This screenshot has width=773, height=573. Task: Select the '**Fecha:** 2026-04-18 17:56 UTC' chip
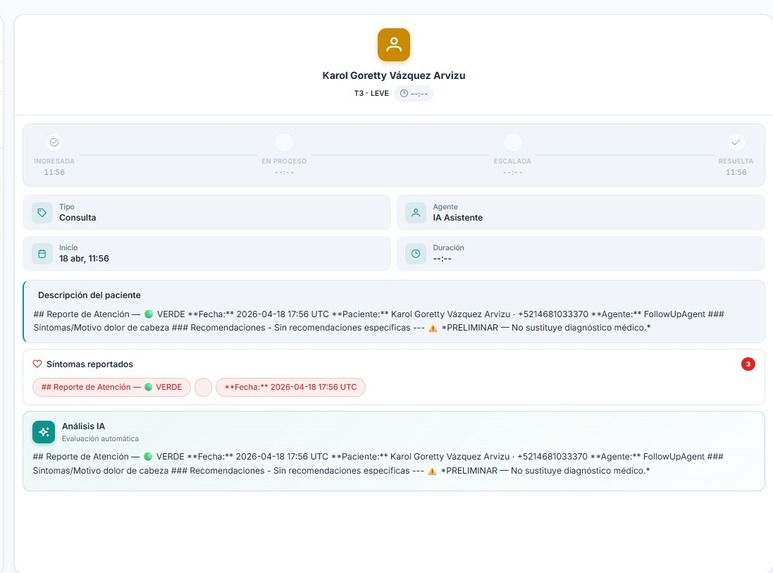pos(290,387)
